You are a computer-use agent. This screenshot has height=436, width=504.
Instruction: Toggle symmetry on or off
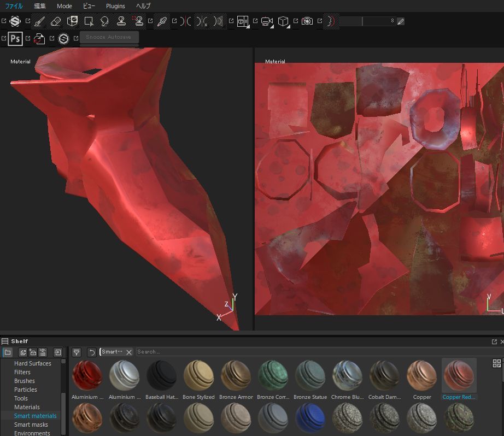point(186,21)
